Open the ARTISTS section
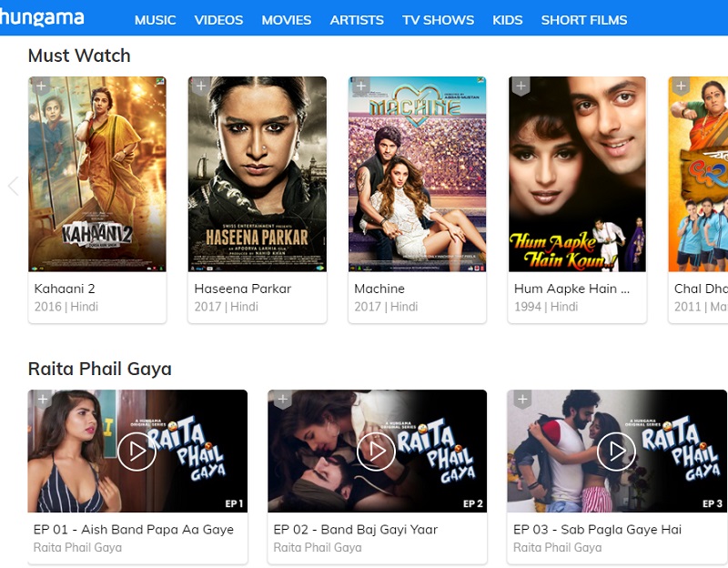 pos(357,20)
